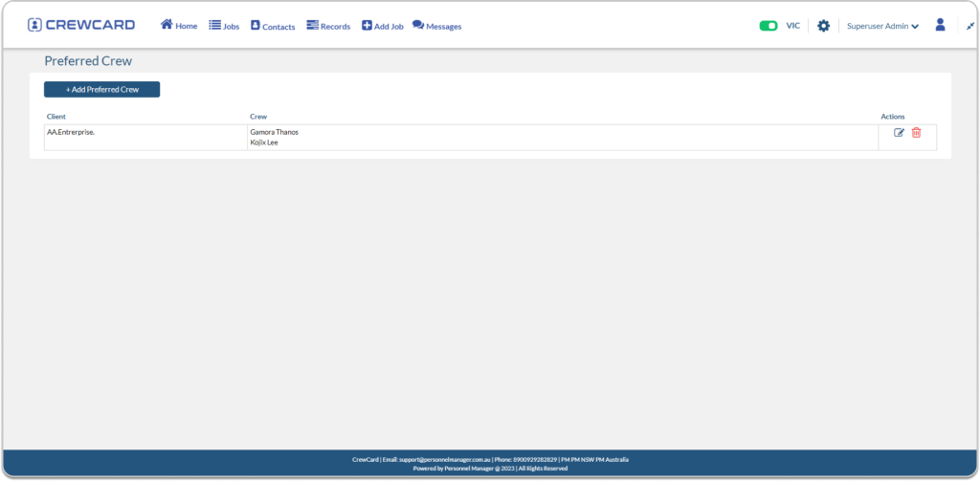Toggle the green VIC switch

768,26
